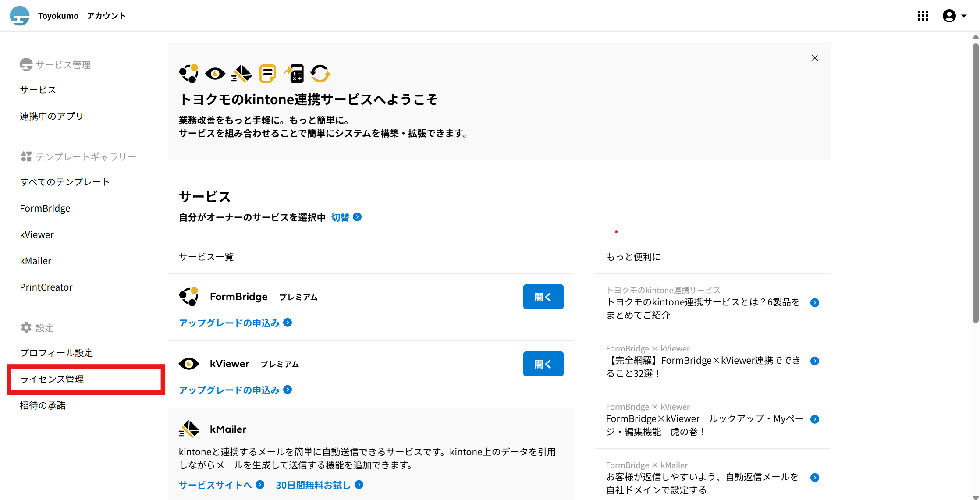Click the kMailer サービスサイトへ link
Viewport: 980px width, 500px height.
point(215,485)
